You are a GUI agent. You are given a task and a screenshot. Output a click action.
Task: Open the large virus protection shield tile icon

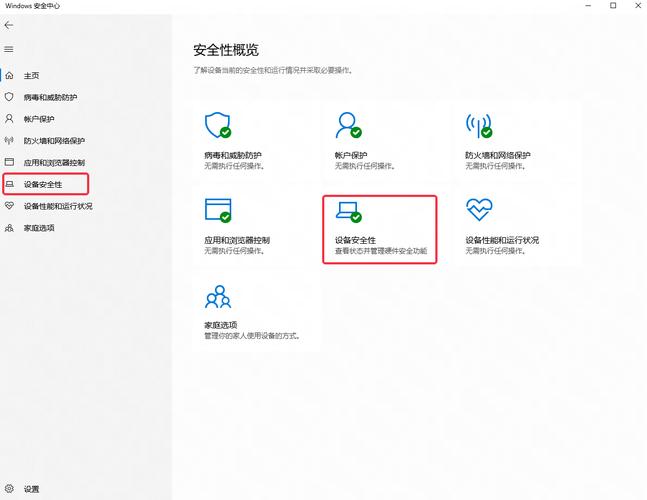[218, 125]
